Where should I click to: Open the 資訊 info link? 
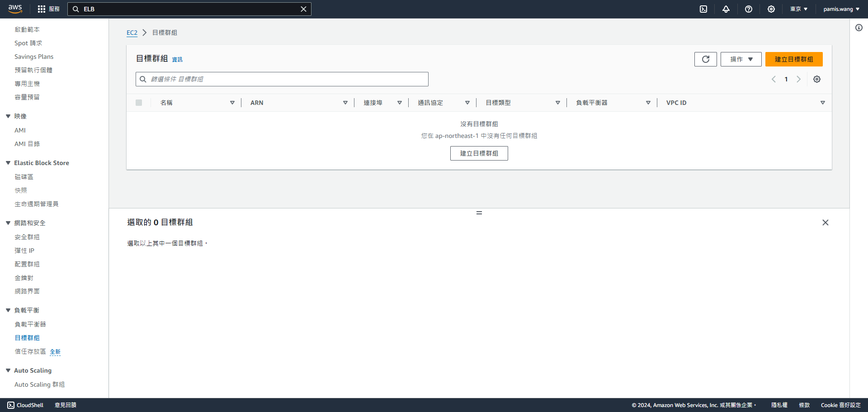click(x=177, y=59)
